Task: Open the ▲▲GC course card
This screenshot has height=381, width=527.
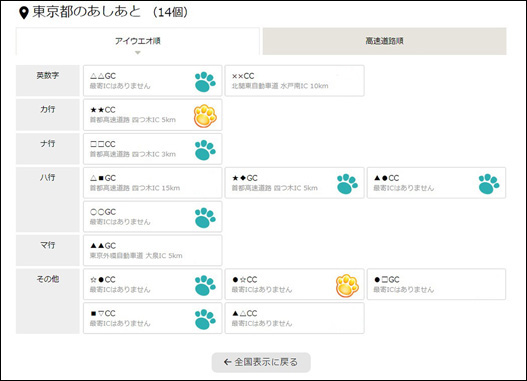Action: pos(153,250)
